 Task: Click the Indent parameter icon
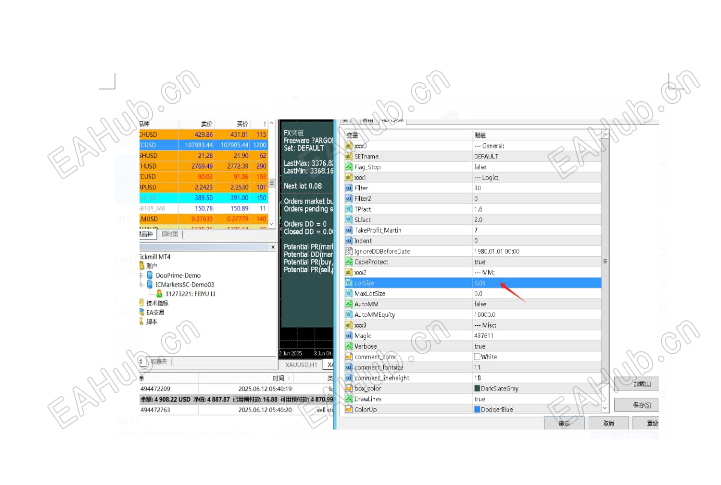click(x=349, y=241)
